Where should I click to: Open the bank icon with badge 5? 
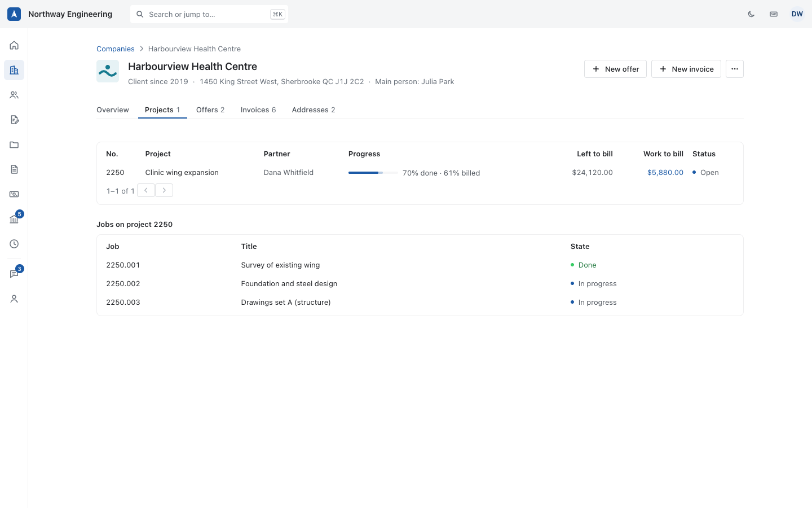tap(14, 219)
